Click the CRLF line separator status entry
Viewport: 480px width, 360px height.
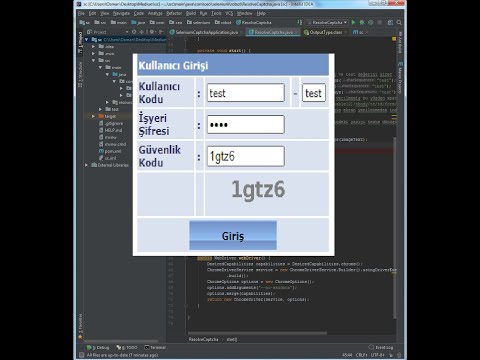(x=362, y=355)
